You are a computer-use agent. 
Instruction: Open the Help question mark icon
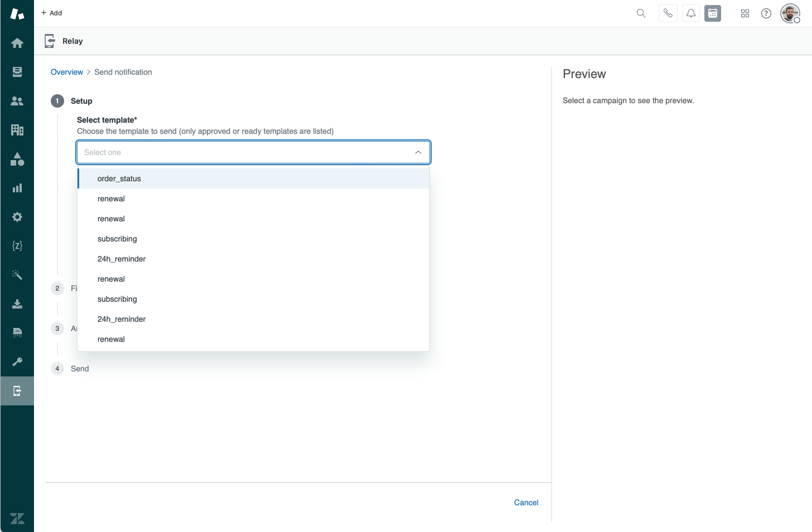(766, 13)
